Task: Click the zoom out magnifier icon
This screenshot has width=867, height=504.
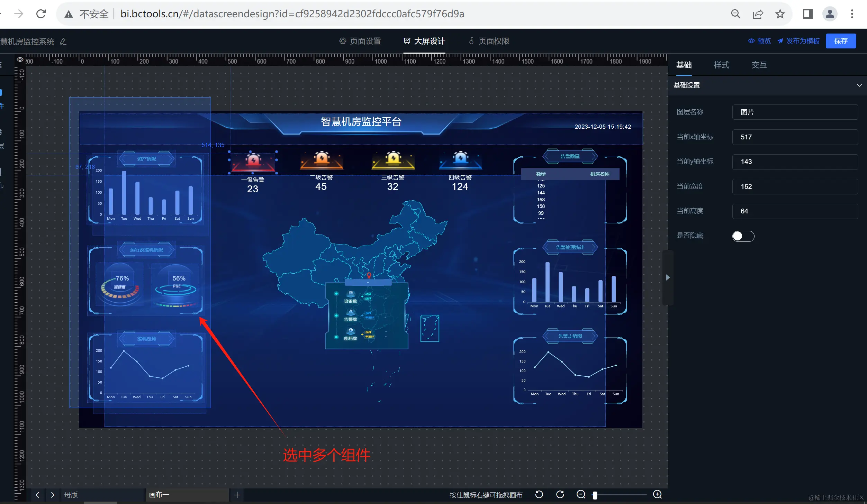Action: point(581,494)
